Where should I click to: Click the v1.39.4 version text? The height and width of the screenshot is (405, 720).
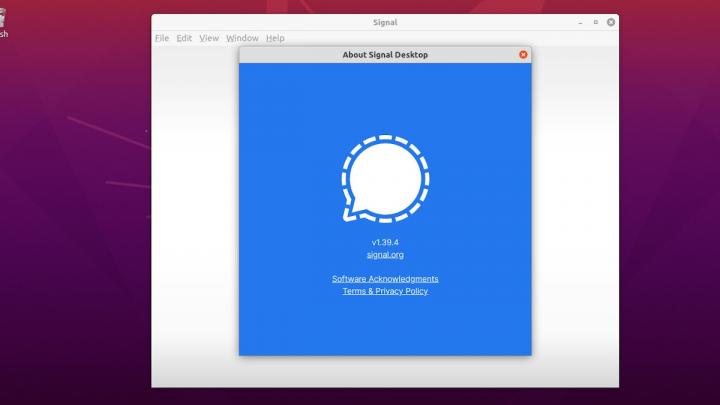[x=385, y=242]
